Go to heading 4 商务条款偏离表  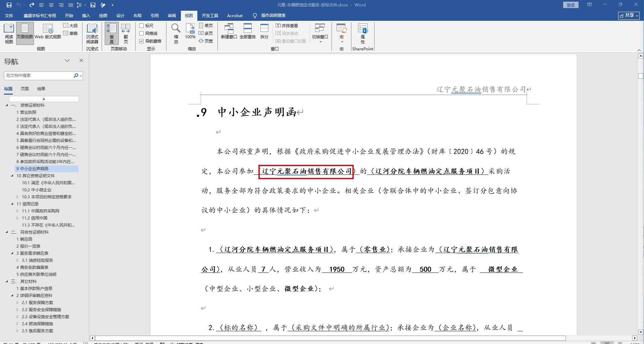pyautogui.click(x=33, y=267)
